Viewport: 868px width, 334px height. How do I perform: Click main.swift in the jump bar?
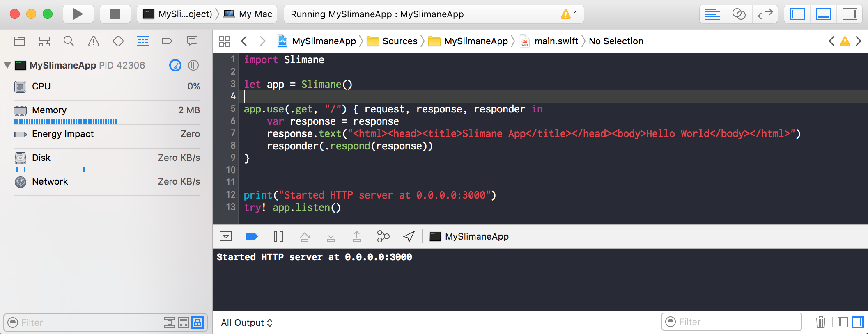pyautogui.click(x=549, y=41)
